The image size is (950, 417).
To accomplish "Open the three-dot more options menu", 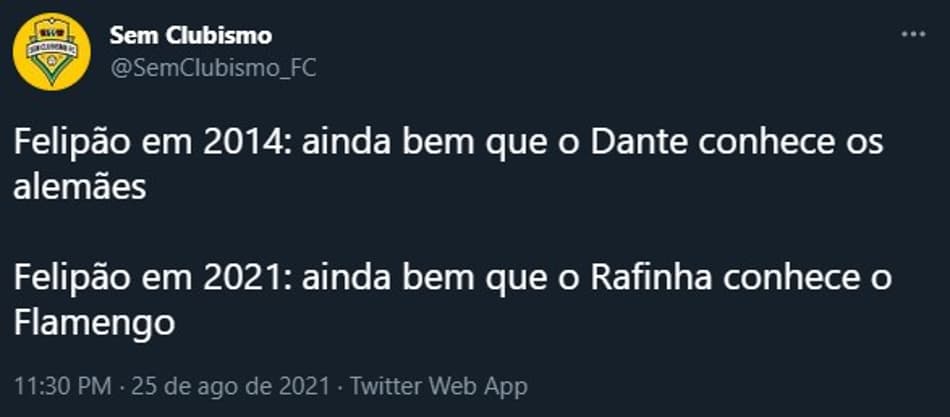I will pos(913,35).
